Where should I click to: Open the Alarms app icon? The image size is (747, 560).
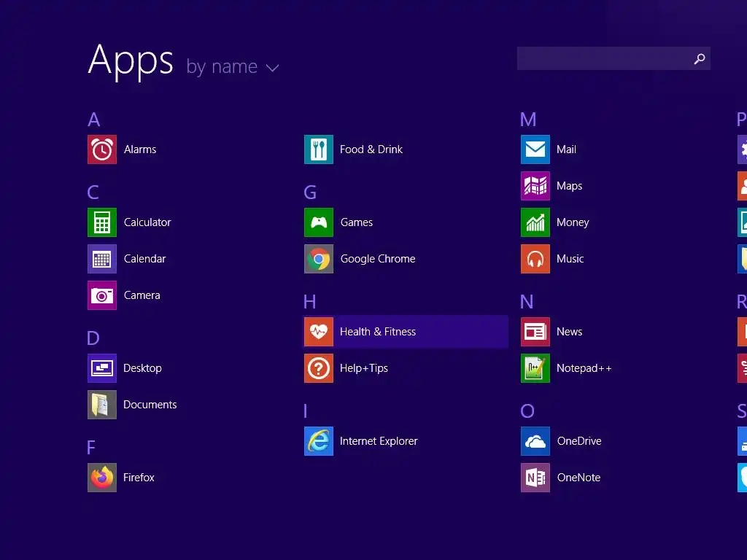coord(102,149)
